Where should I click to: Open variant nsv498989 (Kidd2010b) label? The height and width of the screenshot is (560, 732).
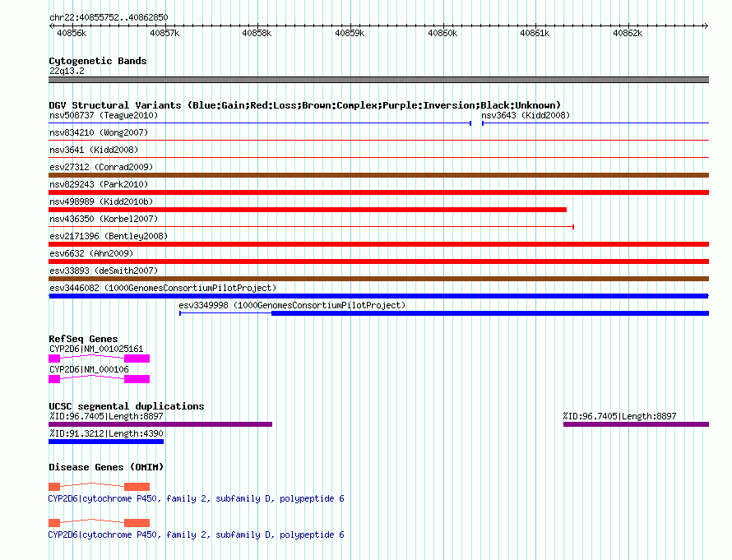point(101,201)
